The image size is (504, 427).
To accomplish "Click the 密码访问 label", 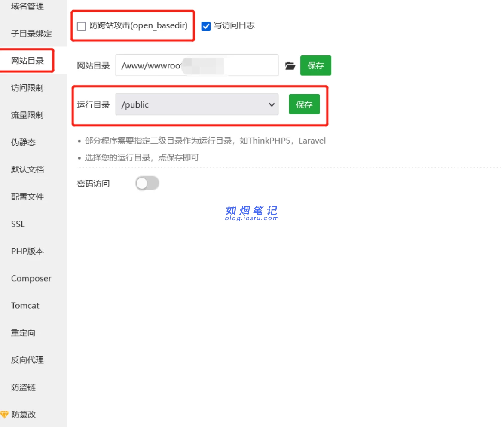I will click(x=93, y=184).
